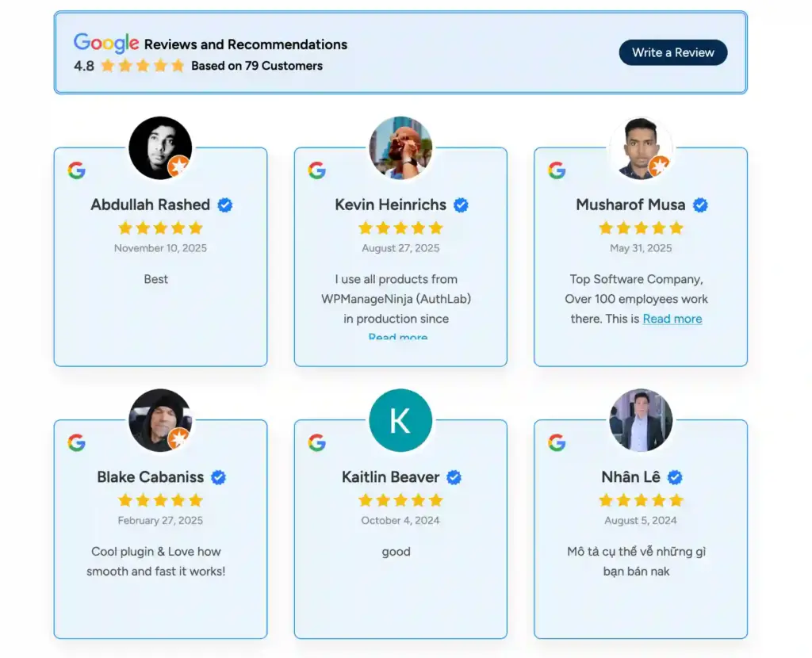Click the Google logo in the header
The height and width of the screenshot is (658, 812).
(105, 43)
